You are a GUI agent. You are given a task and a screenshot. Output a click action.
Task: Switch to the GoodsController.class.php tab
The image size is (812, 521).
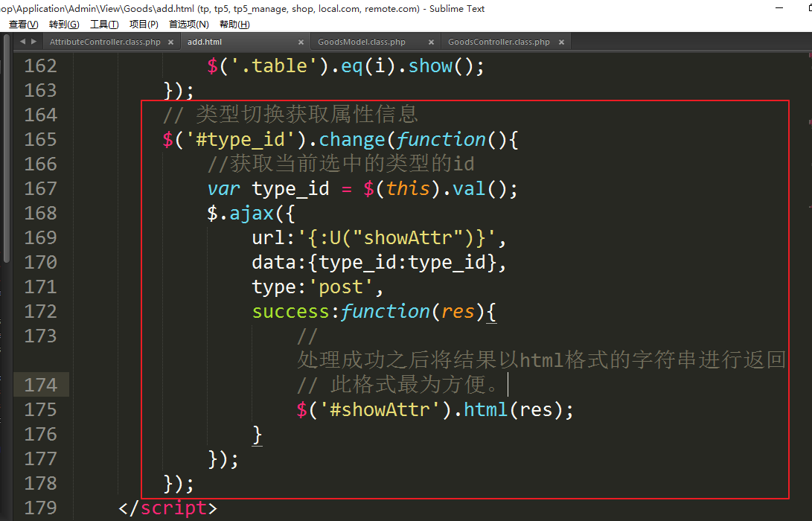[499, 42]
